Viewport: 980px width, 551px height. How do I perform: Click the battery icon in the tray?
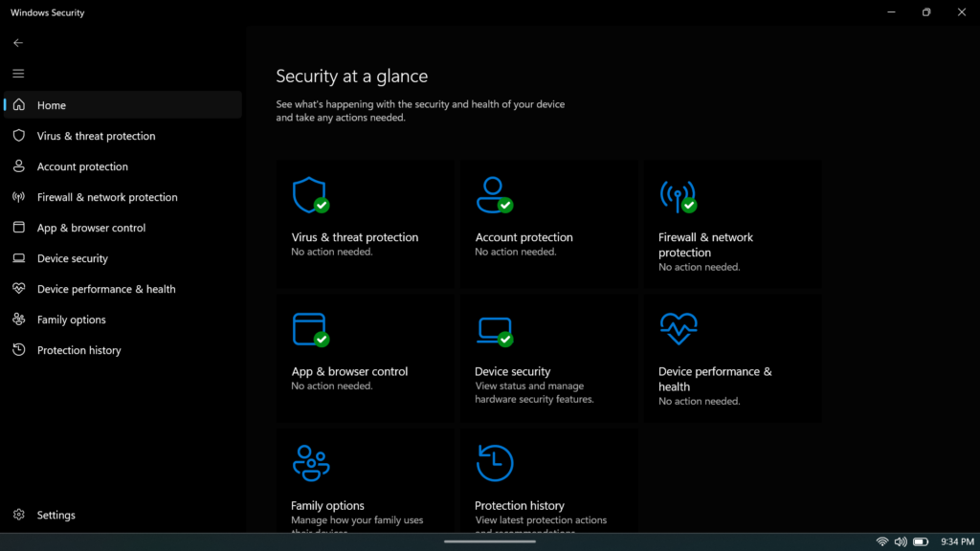pos(921,541)
